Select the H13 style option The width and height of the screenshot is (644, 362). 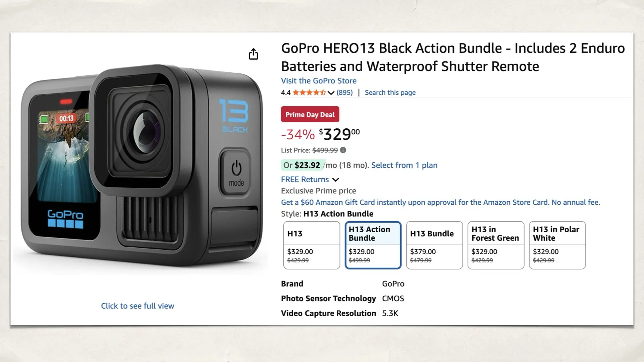311,245
